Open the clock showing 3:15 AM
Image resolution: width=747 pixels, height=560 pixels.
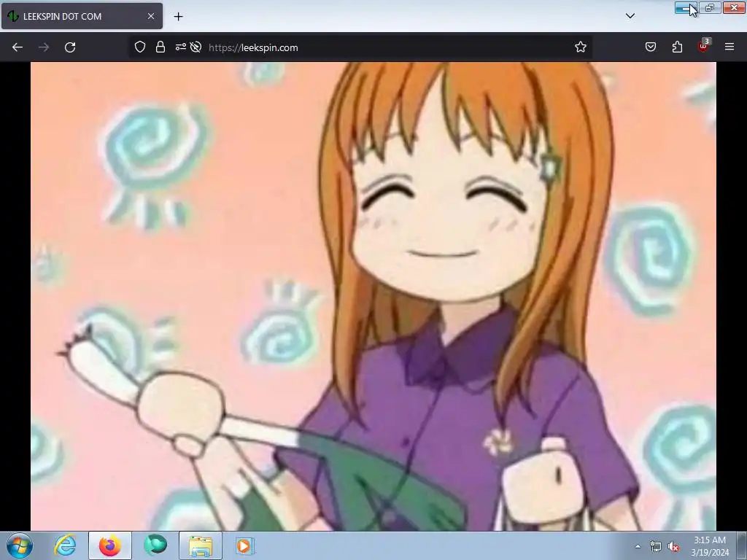coord(710,546)
